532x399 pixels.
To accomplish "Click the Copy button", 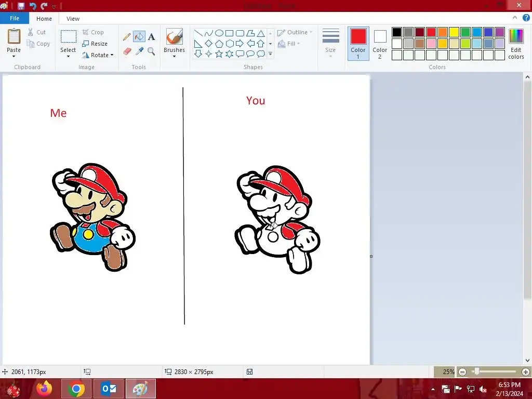I will 38,44.
